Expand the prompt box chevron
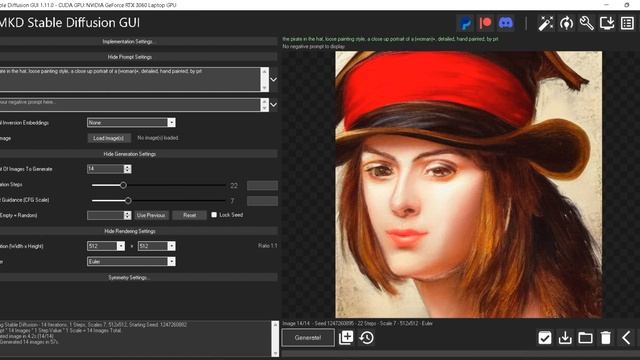 (x=273, y=80)
